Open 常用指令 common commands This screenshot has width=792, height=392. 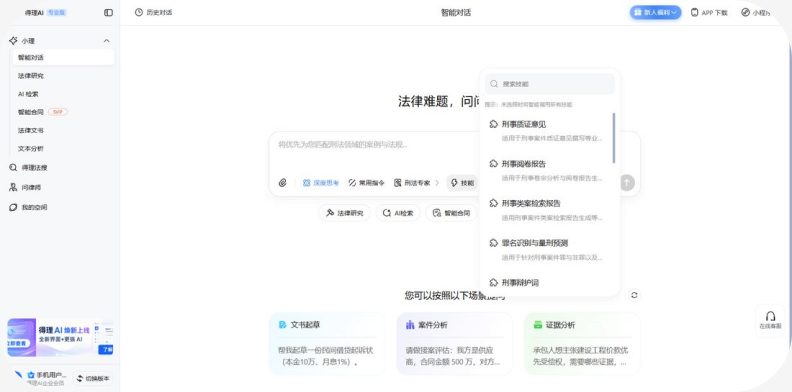366,183
